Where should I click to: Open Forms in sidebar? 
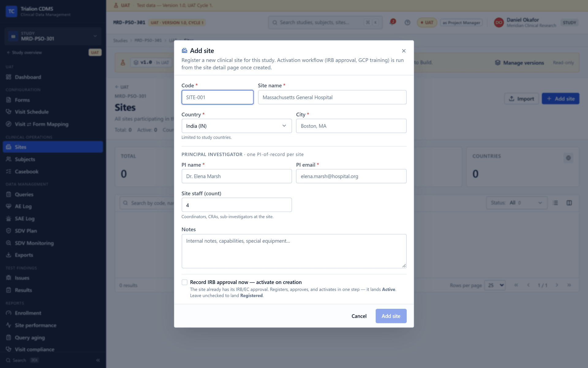click(x=53, y=100)
